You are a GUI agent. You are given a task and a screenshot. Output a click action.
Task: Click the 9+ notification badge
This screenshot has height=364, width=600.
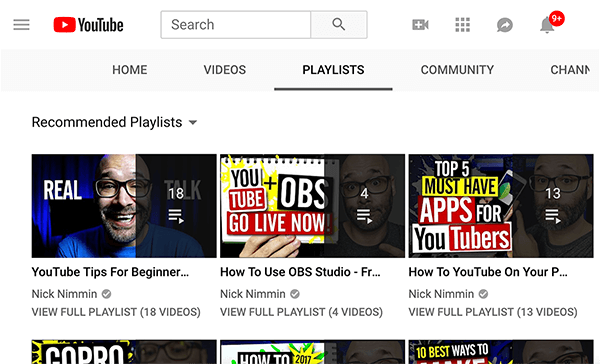557,18
